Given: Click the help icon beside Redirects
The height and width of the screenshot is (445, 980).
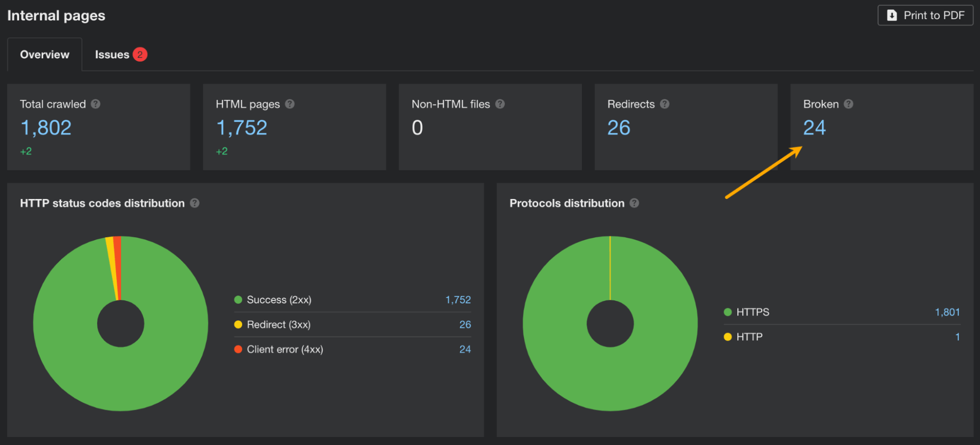Looking at the screenshot, I should click(665, 104).
